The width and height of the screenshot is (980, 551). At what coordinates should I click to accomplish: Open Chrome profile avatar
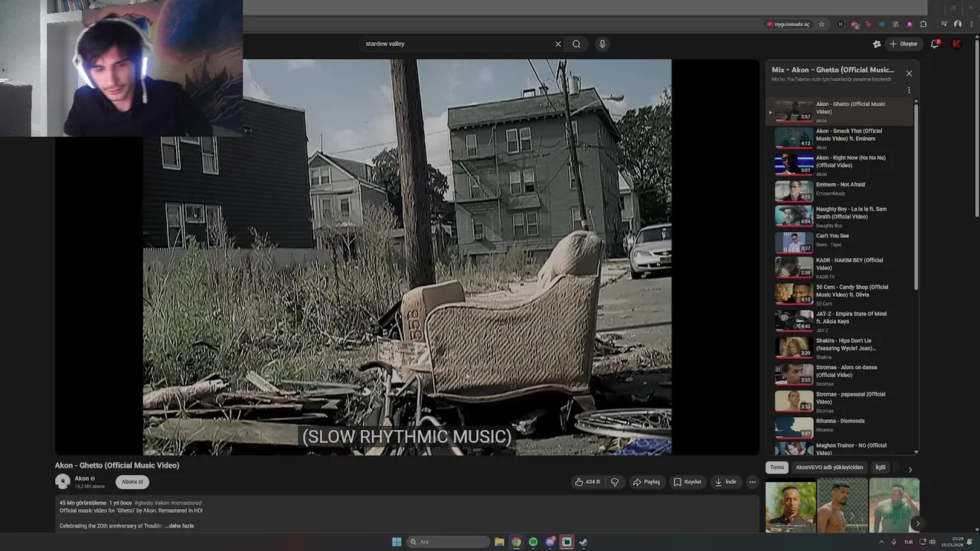coord(958,24)
